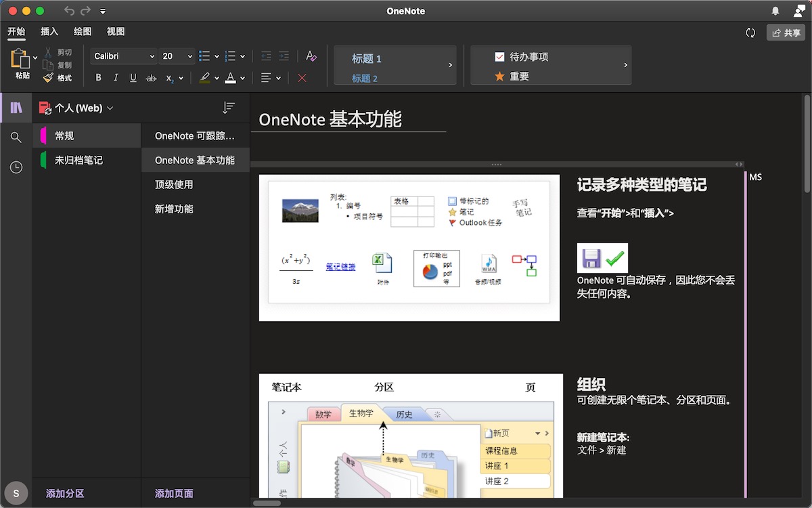812x508 pixels.
Task: Click 添加分区 to add a section
Action: coord(65,494)
